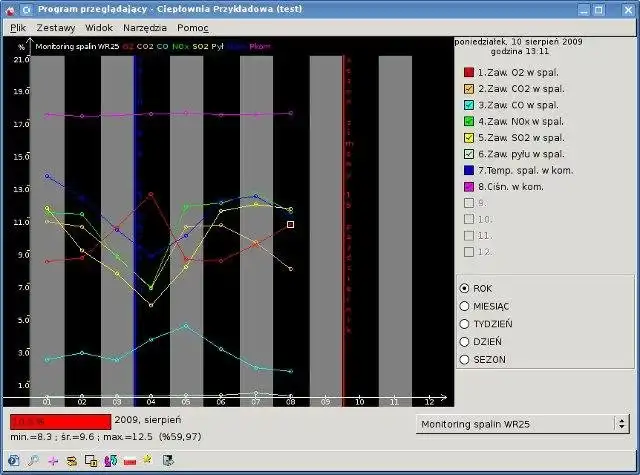Click month 12 label on the time axis

pyautogui.click(x=429, y=402)
